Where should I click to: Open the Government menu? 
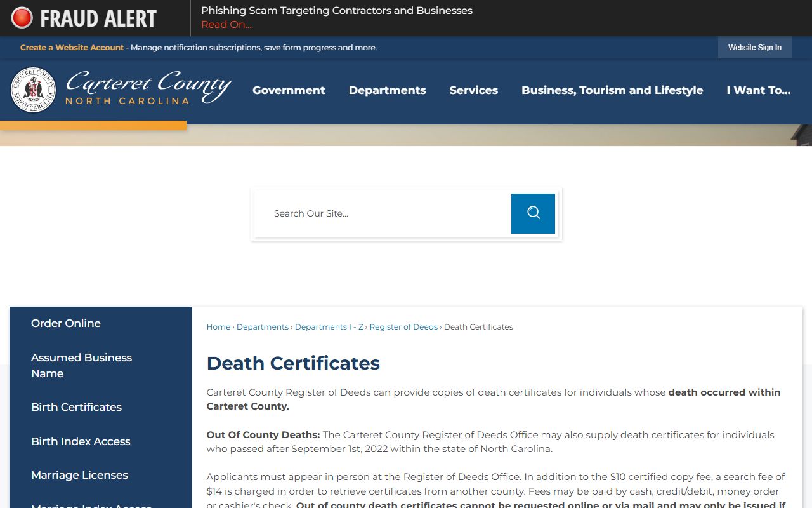pyautogui.click(x=289, y=90)
